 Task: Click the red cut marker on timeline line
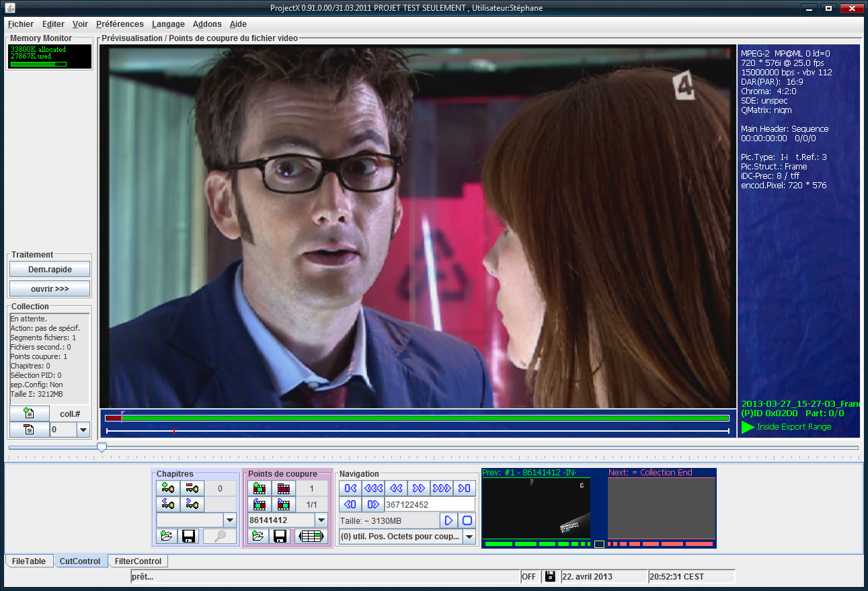173,430
